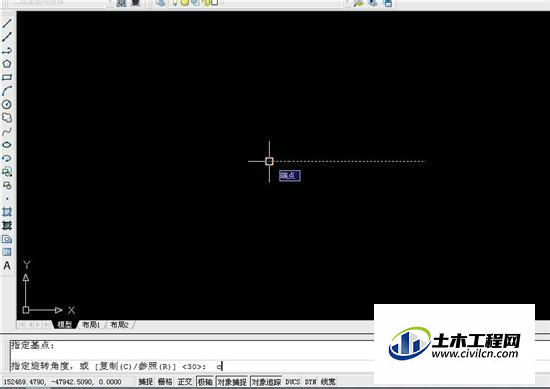Viewport: 550px width, 389px height.
Task: Select the Spline tool
Action: pos(7,132)
